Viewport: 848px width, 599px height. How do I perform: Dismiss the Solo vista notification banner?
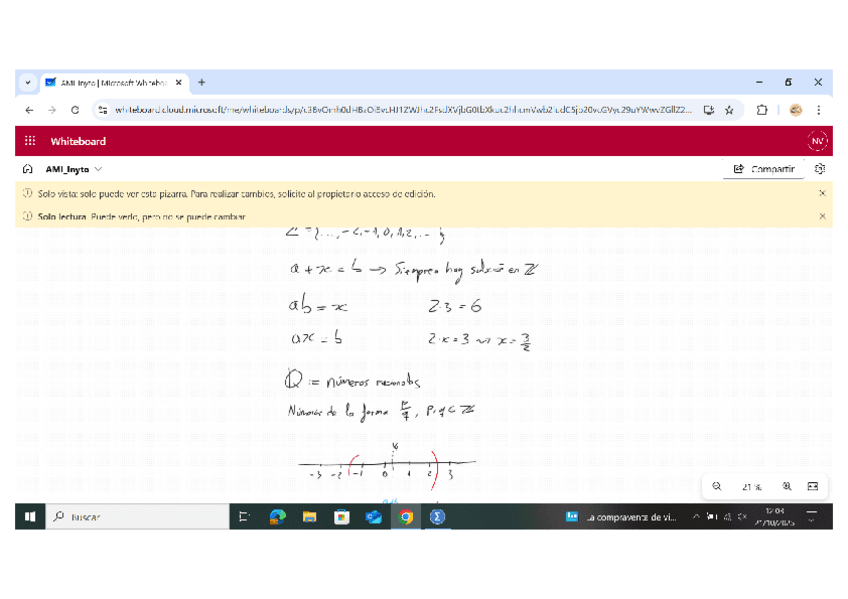[x=823, y=194]
